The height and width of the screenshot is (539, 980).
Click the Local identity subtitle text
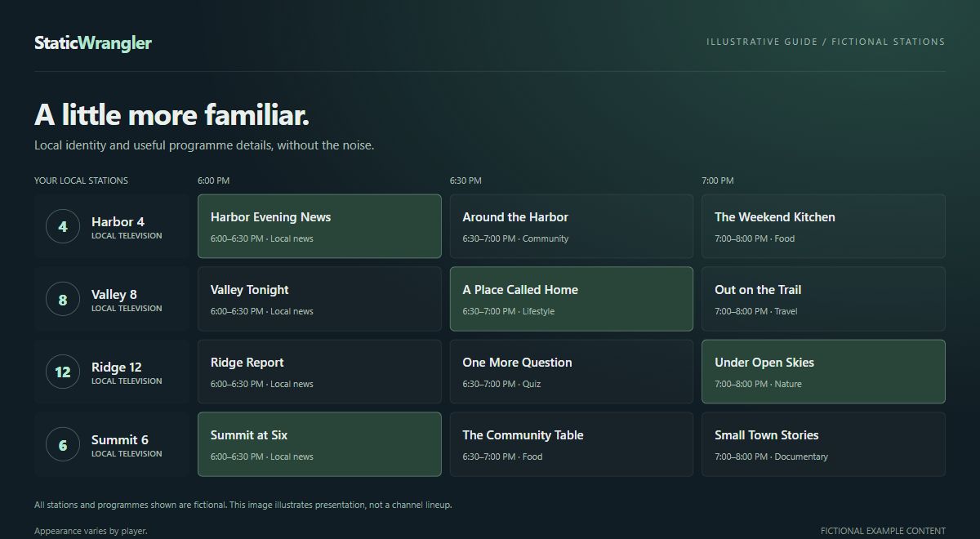(204, 145)
